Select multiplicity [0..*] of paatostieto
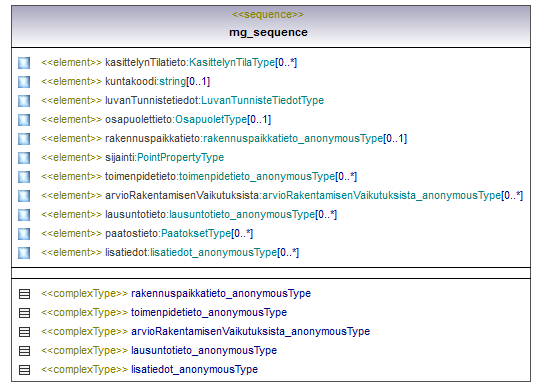541x386 pixels. [x=242, y=233]
